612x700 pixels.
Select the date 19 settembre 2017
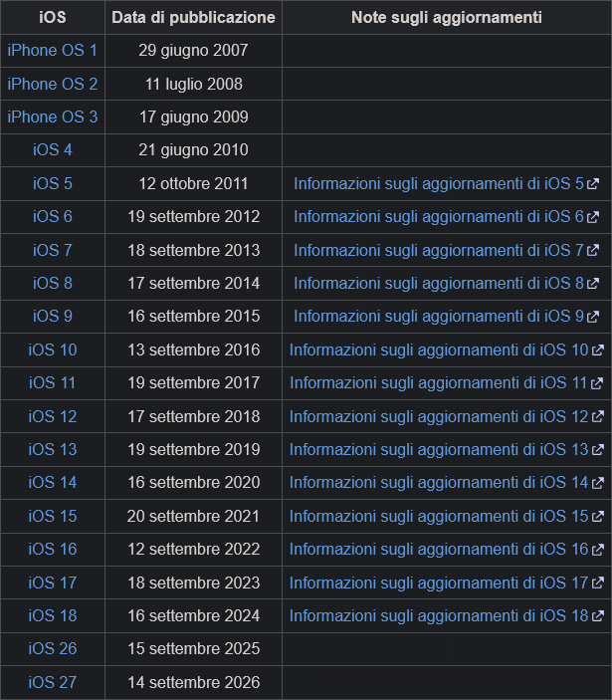click(194, 382)
